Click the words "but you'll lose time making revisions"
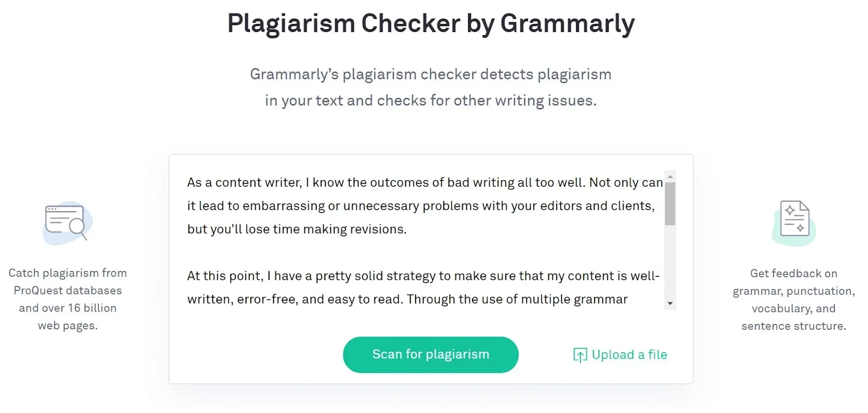 tap(297, 230)
